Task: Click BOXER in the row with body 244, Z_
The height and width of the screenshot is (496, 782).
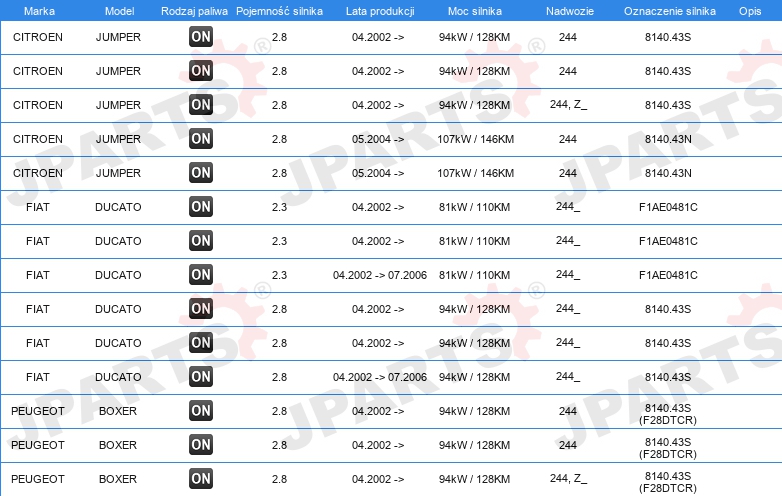Action: click(118, 479)
